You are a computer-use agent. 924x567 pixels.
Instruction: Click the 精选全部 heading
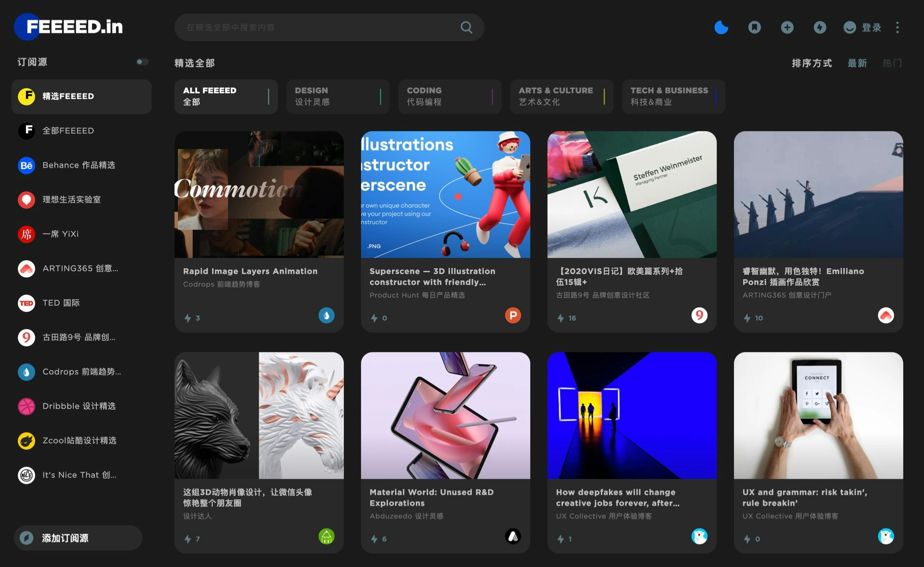pyautogui.click(x=195, y=63)
